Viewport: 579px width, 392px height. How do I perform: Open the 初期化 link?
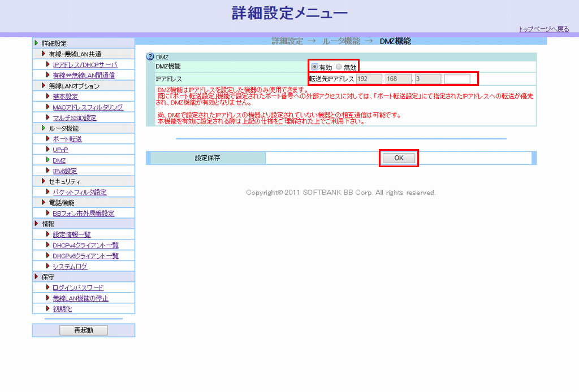[x=62, y=309]
